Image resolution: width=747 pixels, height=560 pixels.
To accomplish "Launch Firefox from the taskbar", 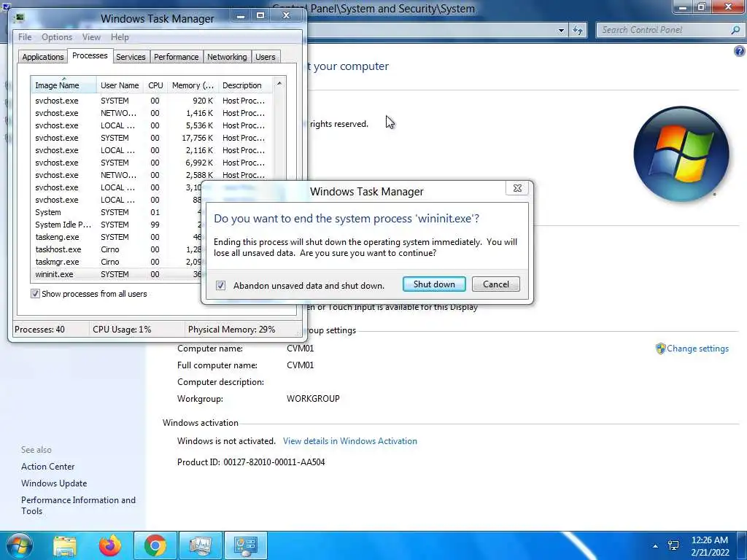I will 110,545.
